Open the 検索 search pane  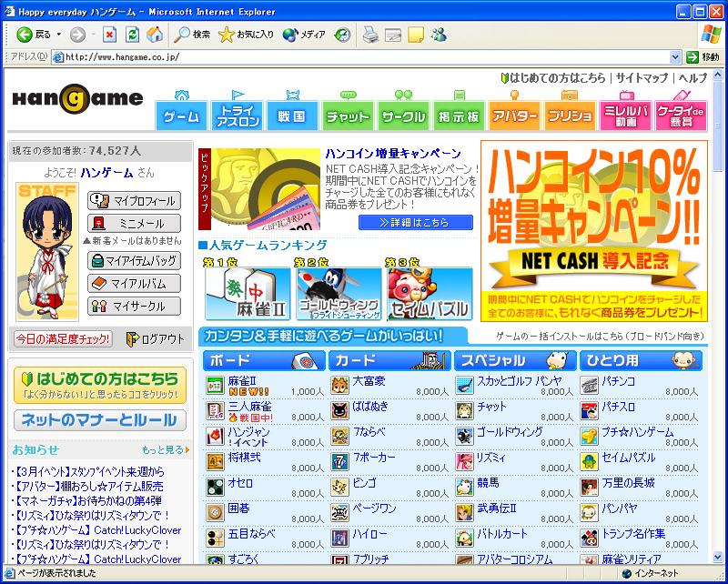pos(192,35)
